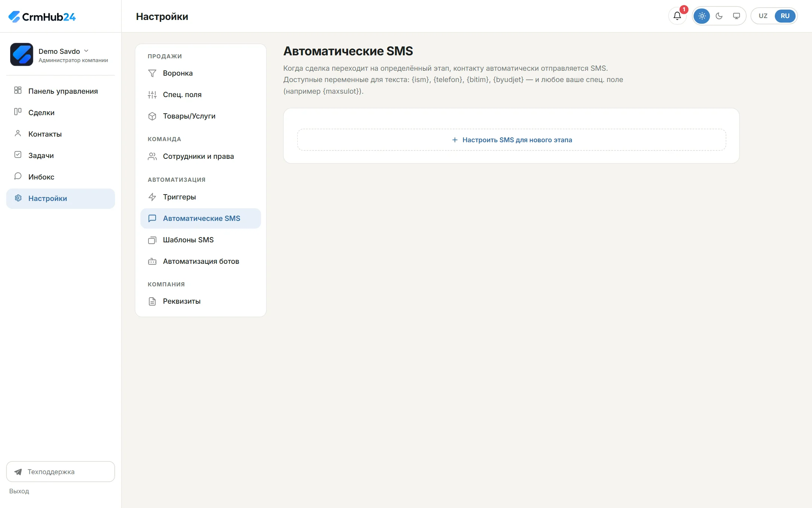Click the Автоматические SMS page heading
The height and width of the screenshot is (508, 812).
click(348, 51)
